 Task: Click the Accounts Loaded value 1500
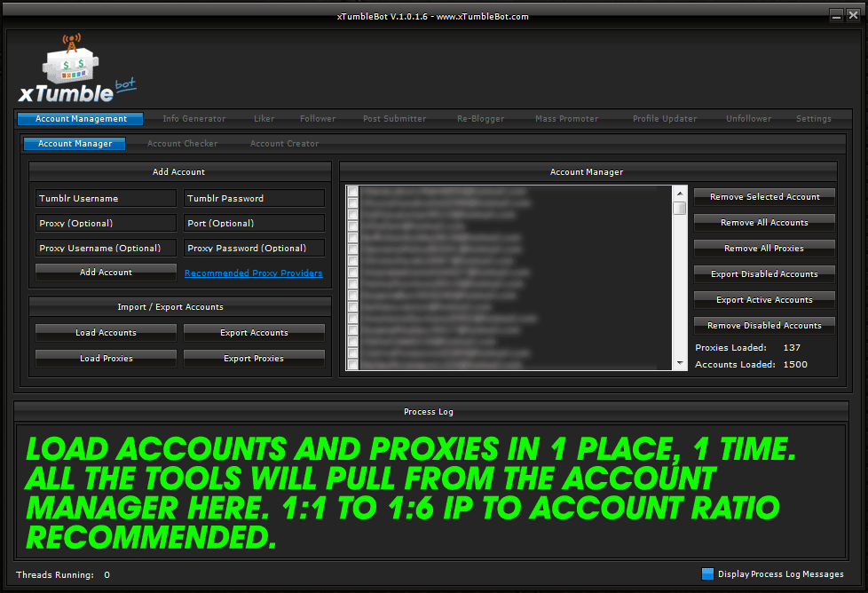pyautogui.click(x=795, y=364)
